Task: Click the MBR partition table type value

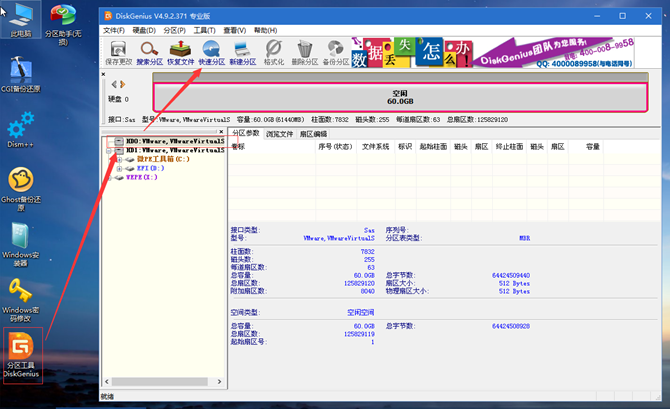Action: tap(525, 238)
